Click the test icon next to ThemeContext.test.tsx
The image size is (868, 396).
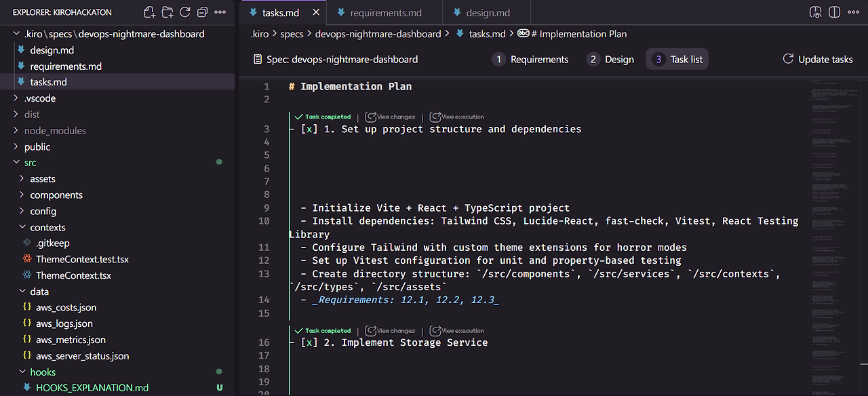point(27,259)
